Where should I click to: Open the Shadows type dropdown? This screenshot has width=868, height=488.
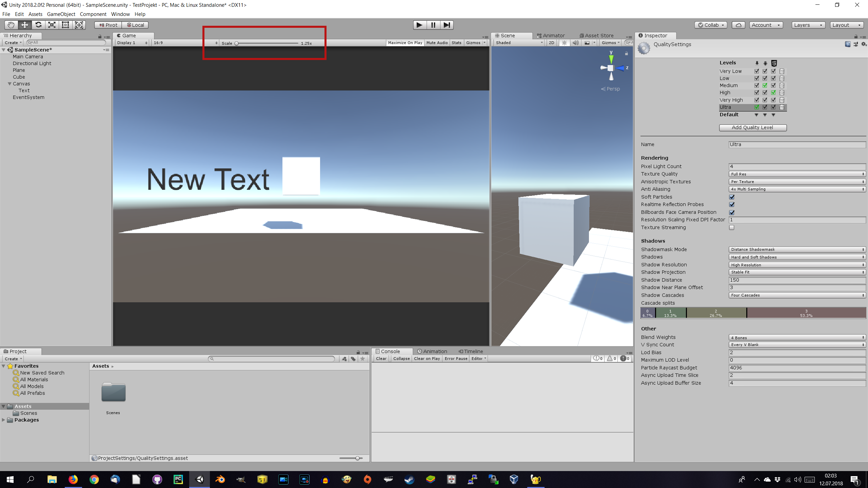tap(796, 257)
